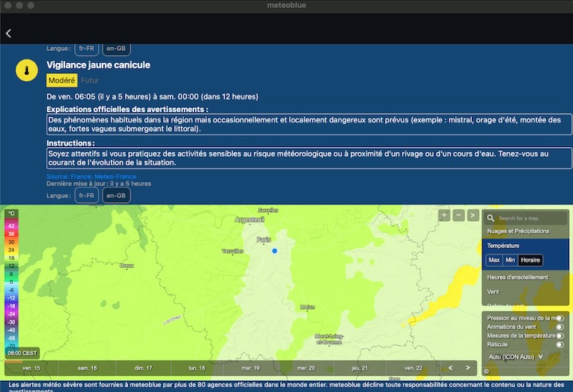This screenshot has width=573, height=392.
Task: Click the map panel collapse arrow button
Action: (473, 215)
